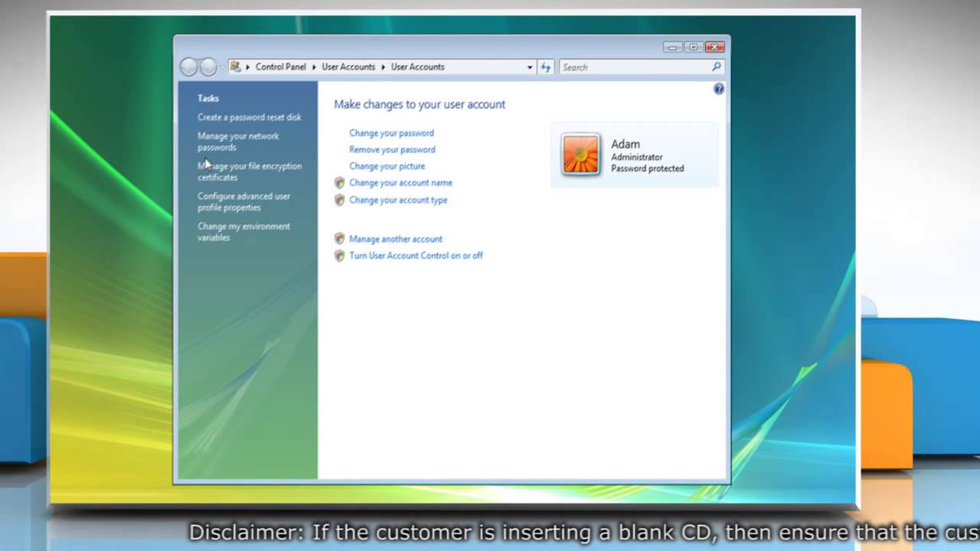The width and height of the screenshot is (980, 551).
Task: Open Change your picture link
Action: point(387,166)
